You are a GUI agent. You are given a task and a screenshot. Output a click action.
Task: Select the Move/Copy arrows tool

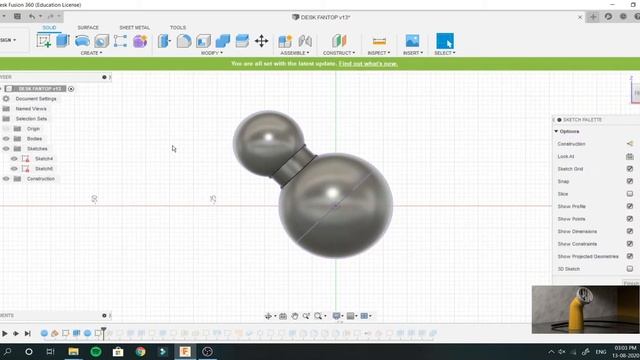261,41
